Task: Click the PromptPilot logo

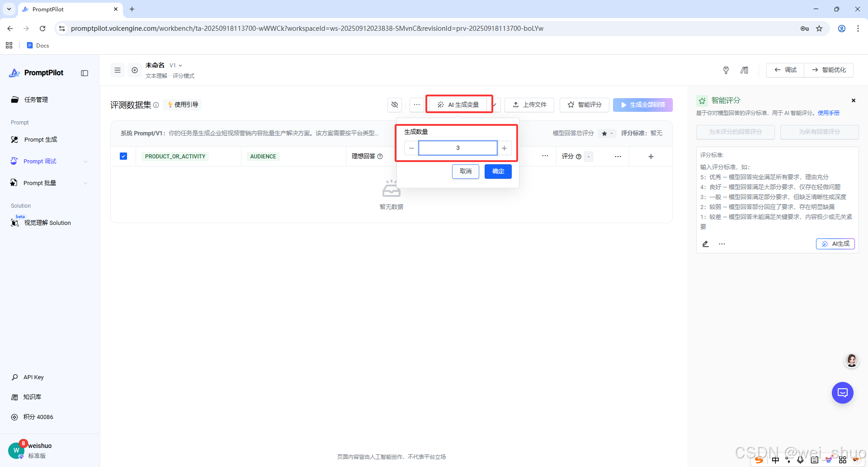Action: [x=36, y=73]
